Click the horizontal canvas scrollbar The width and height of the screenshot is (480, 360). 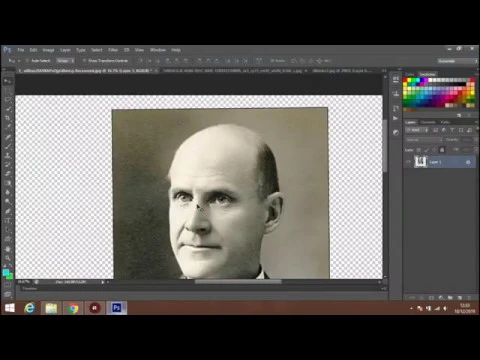coord(238,282)
